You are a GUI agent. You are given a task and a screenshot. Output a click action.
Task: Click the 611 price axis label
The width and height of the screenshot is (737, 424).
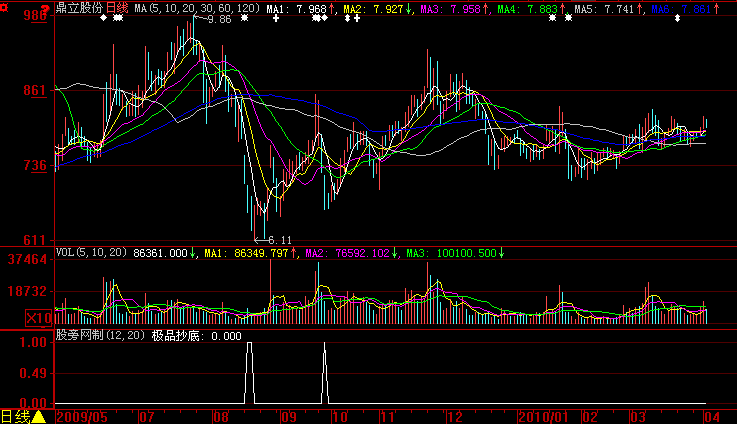click(x=35, y=240)
